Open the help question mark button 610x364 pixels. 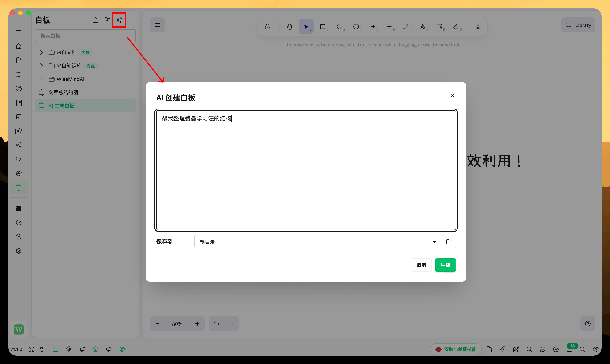tap(588, 324)
